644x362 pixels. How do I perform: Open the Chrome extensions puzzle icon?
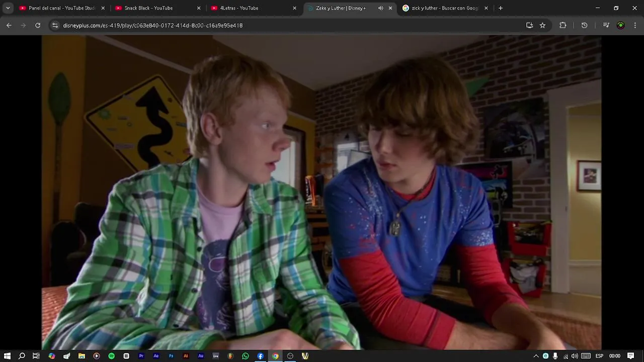[x=563, y=25]
